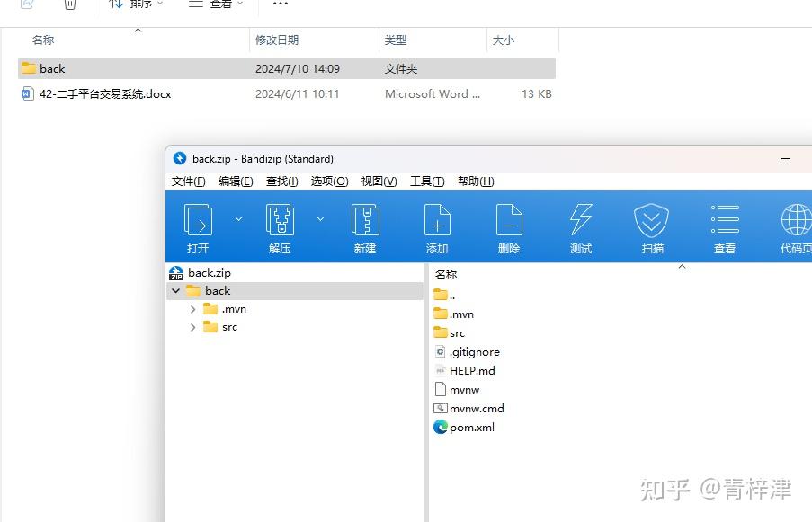
Task: Select the .gitignore file
Action: [467, 352]
